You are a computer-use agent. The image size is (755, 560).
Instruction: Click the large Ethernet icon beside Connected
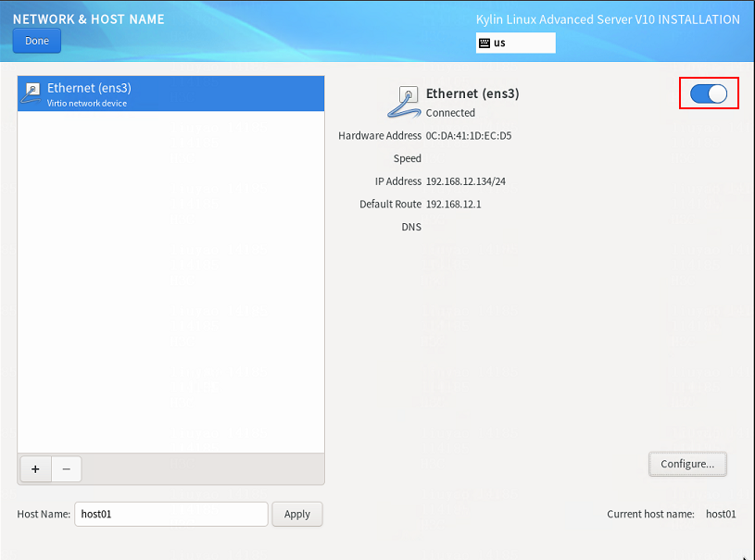[x=405, y=102]
